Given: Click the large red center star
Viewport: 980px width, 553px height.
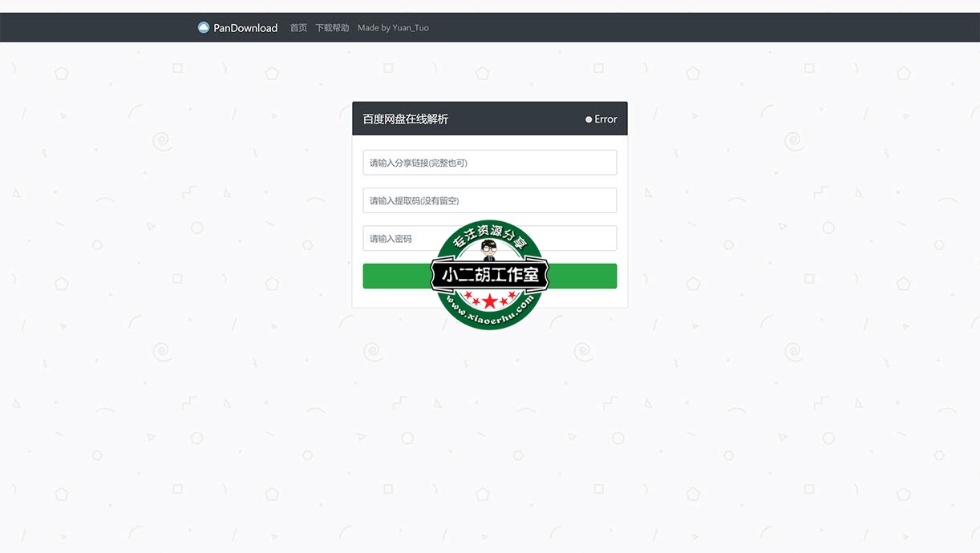Looking at the screenshot, I should (490, 302).
